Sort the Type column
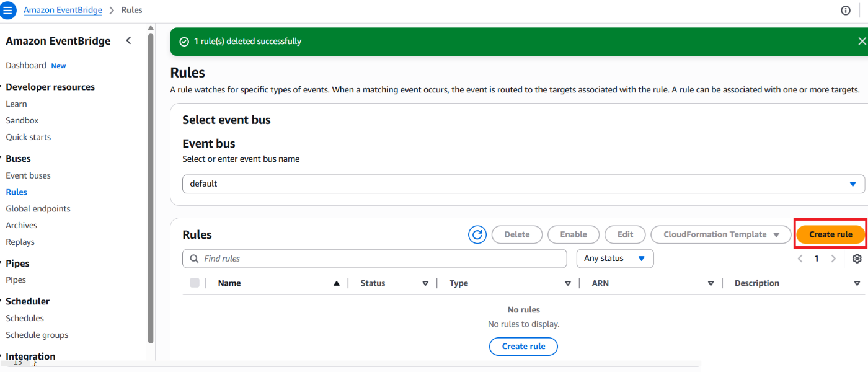This screenshot has width=868, height=390. (567, 283)
